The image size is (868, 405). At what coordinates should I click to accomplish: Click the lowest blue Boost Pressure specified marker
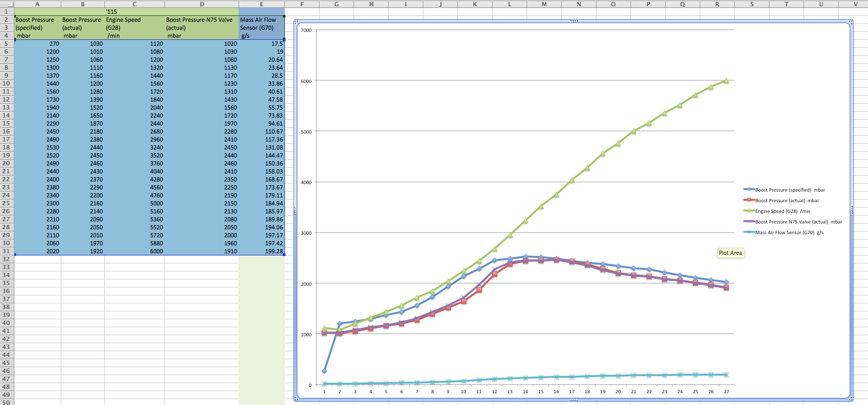pyautogui.click(x=324, y=371)
